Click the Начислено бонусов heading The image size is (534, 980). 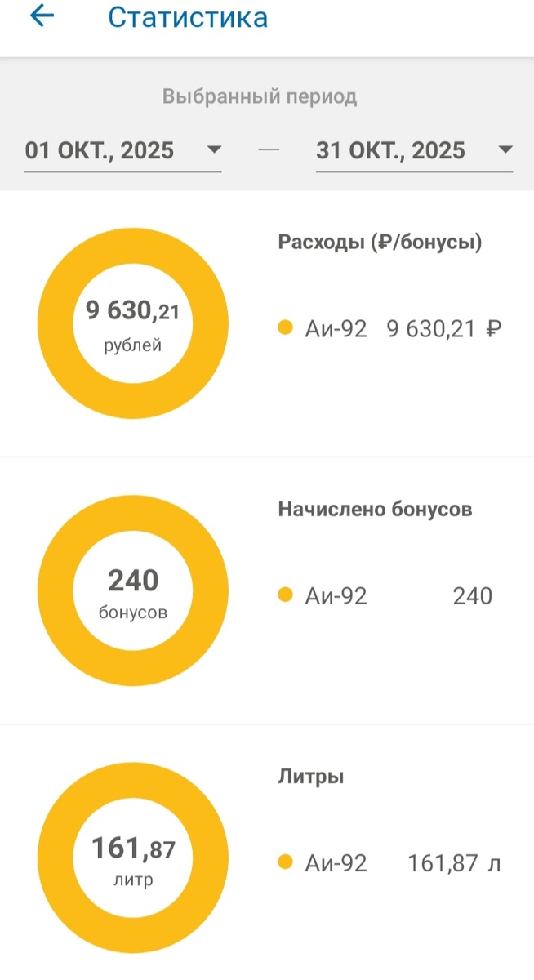[x=372, y=508]
